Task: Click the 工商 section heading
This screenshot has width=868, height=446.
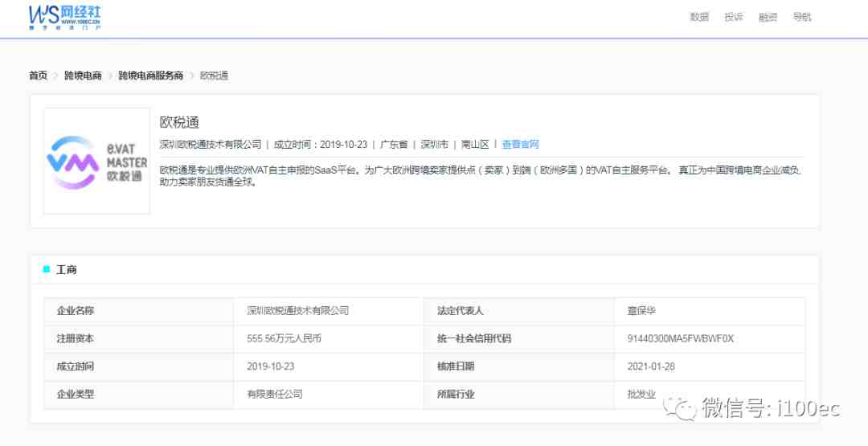Action: 67,269
